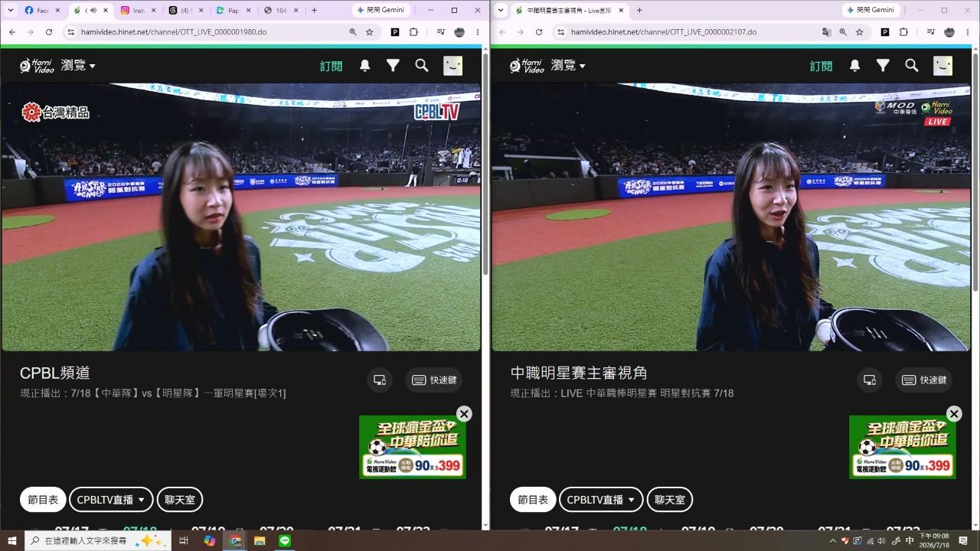Toggle cast-to-screen icon under 中職明星賽主審視角 player
Screen dimensions: 980x551
click(x=869, y=380)
